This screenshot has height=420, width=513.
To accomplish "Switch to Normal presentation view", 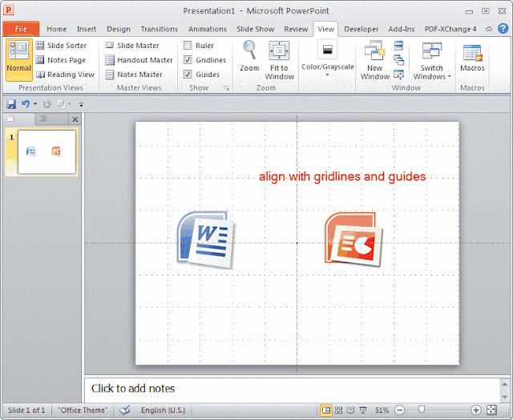I will click(18, 59).
